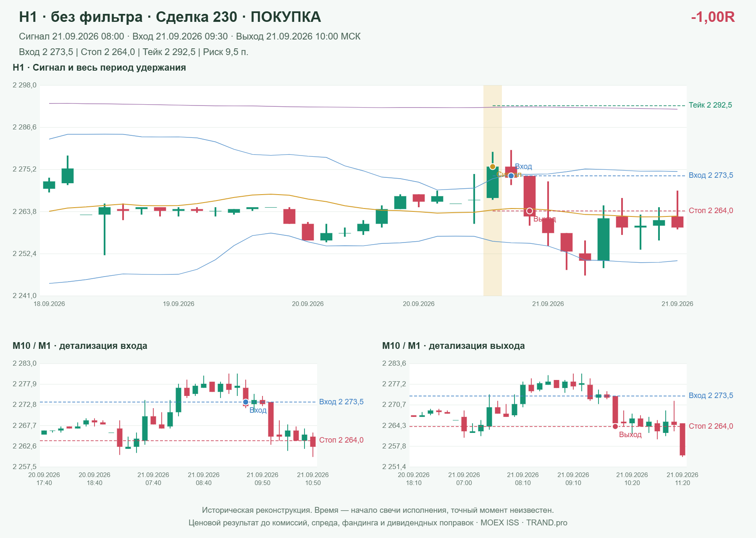Click the title 'H1 · без фильтра · Сделка 230 · ПОКУПКА'

click(170, 17)
